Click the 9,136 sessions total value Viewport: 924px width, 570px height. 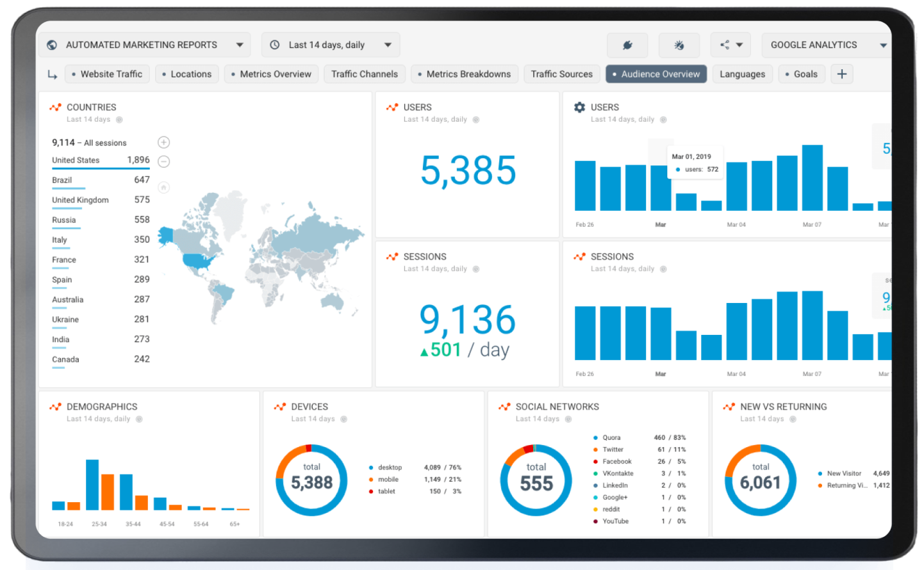pyautogui.click(x=468, y=320)
